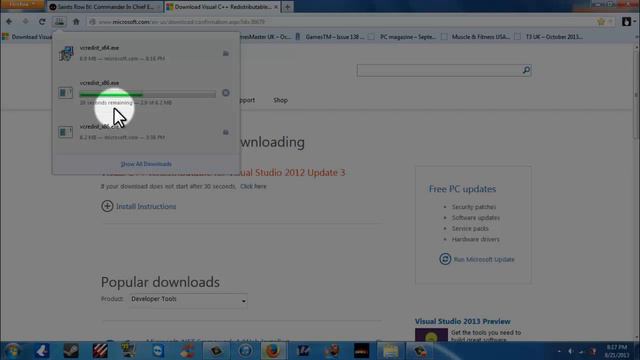Viewport: 640px width, 360px height.
Task: Open the Windows Start menu
Action: click(13, 351)
